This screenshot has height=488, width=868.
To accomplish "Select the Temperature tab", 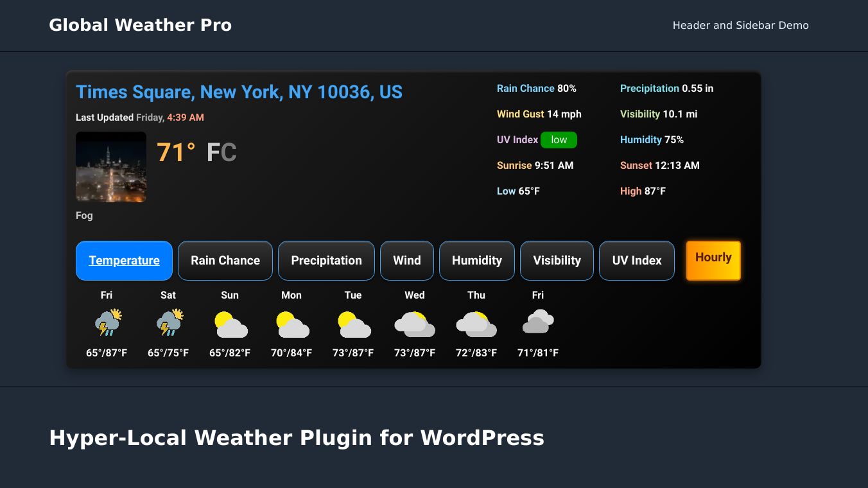I will (x=124, y=261).
